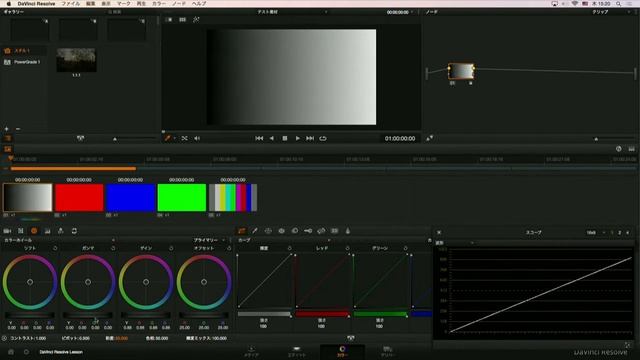Image resolution: width=640 pixels, height=360 pixels.
Task: Switch to the Deliver page
Action: tap(387, 351)
